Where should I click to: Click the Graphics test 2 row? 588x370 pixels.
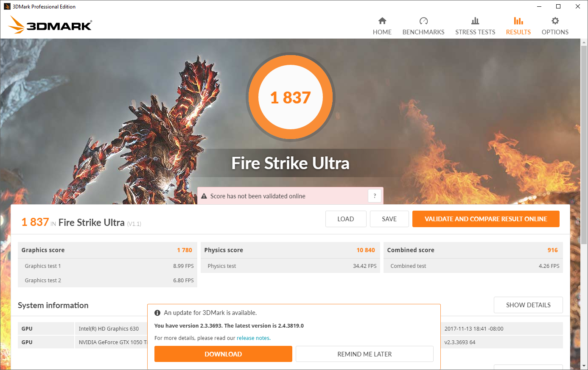pyautogui.click(x=108, y=280)
